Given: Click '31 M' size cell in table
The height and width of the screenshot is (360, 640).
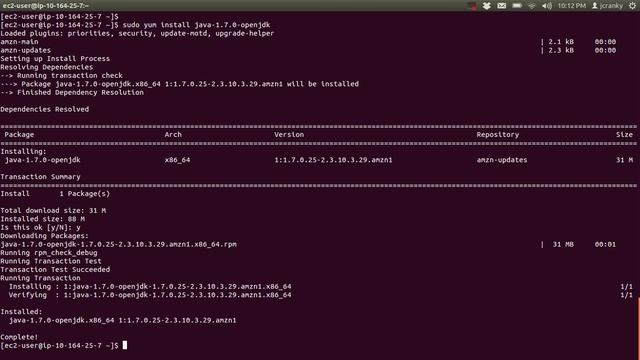Looking at the screenshot, I should tap(624, 160).
